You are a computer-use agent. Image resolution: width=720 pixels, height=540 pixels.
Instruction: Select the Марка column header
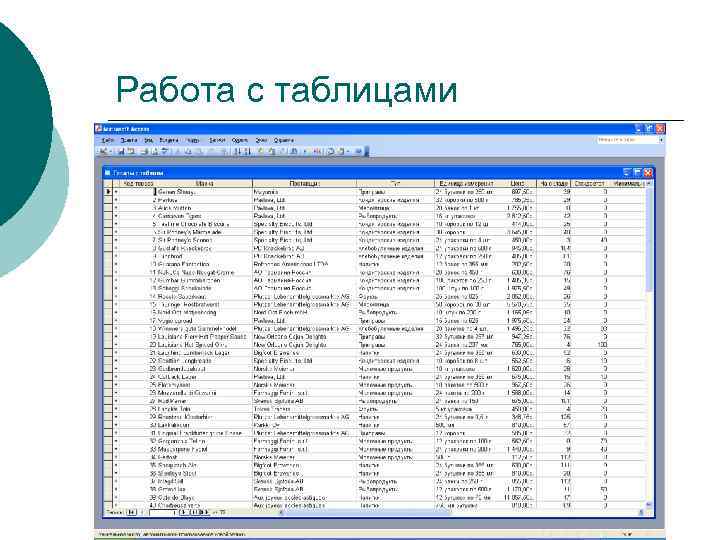point(204,184)
